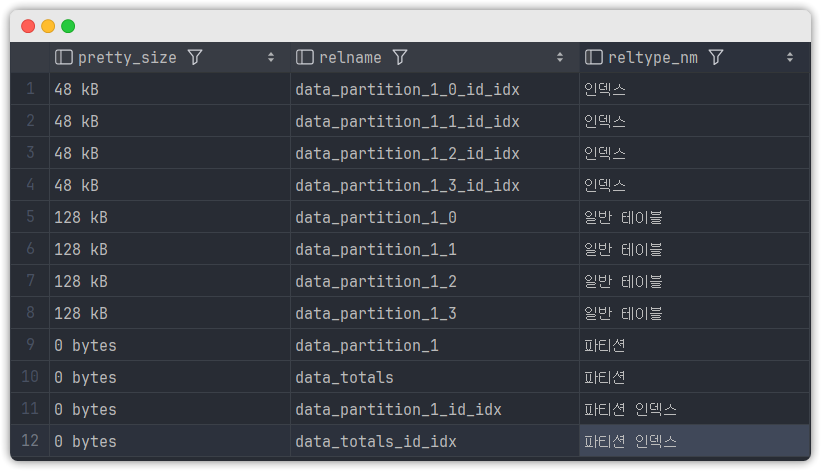
Task: Click cell data_totals in relname
Action: (x=435, y=377)
